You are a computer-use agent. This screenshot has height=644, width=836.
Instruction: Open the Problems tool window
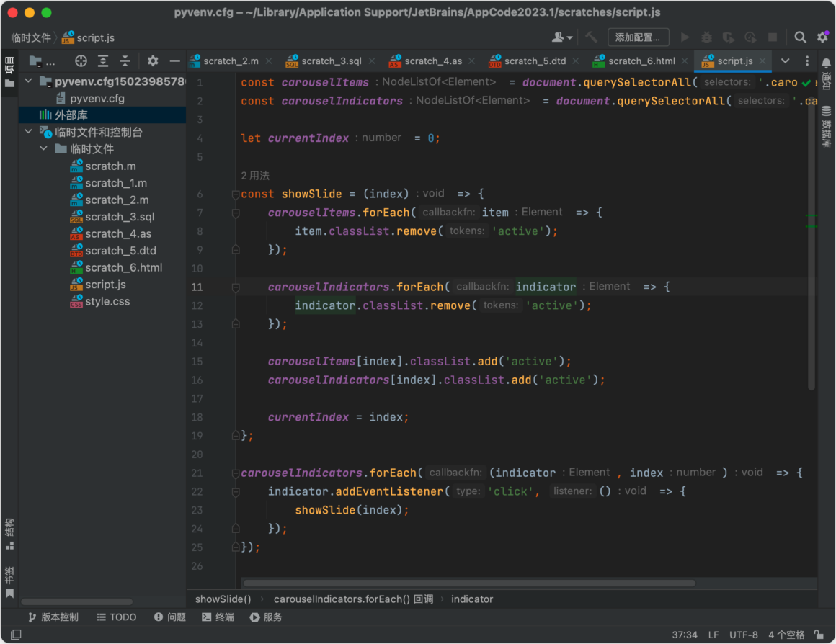(x=169, y=617)
